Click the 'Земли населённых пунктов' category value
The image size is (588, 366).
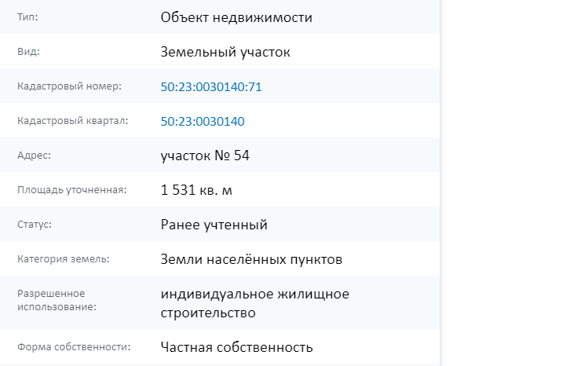[x=251, y=259]
